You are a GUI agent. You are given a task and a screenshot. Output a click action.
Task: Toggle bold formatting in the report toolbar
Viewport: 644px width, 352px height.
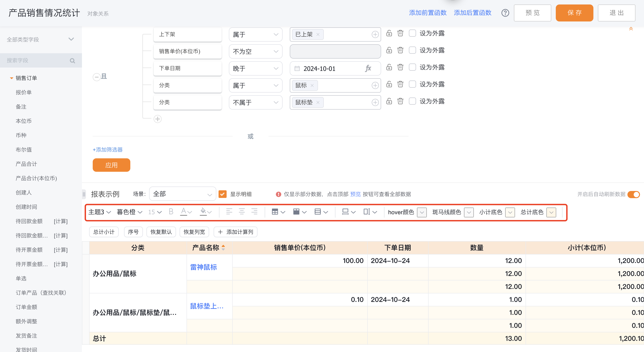pyautogui.click(x=171, y=212)
